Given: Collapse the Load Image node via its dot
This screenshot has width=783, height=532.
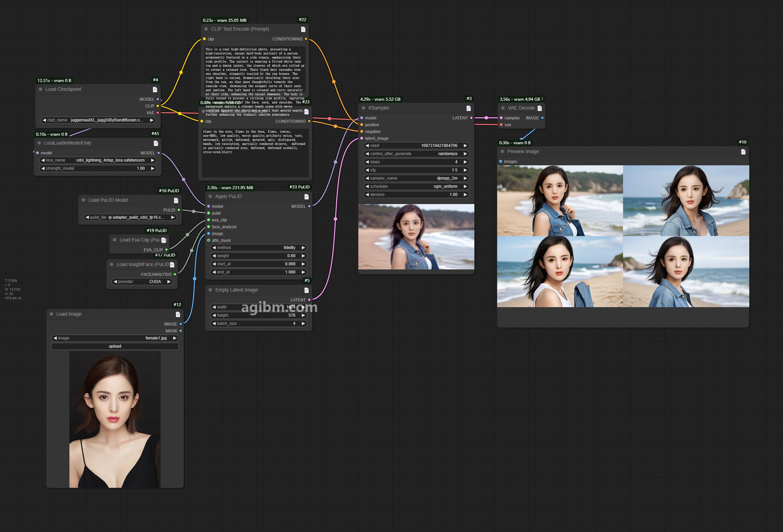Looking at the screenshot, I should 51,314.
